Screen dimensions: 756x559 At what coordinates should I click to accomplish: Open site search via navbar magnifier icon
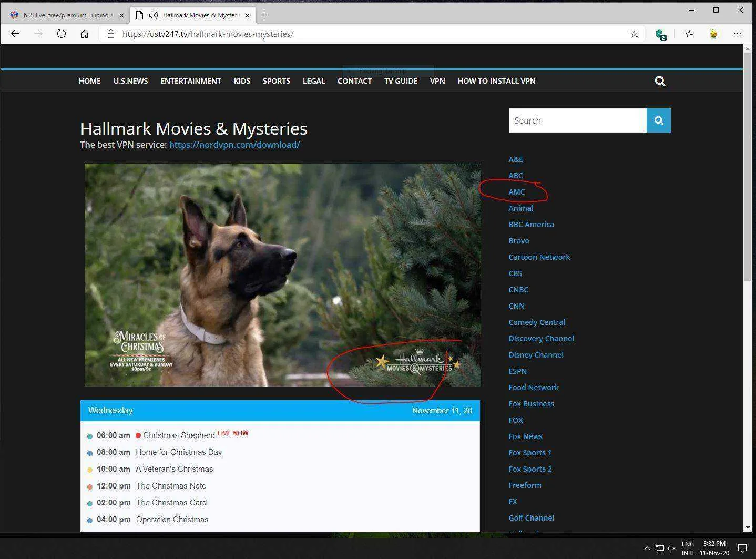coord(660,81)
